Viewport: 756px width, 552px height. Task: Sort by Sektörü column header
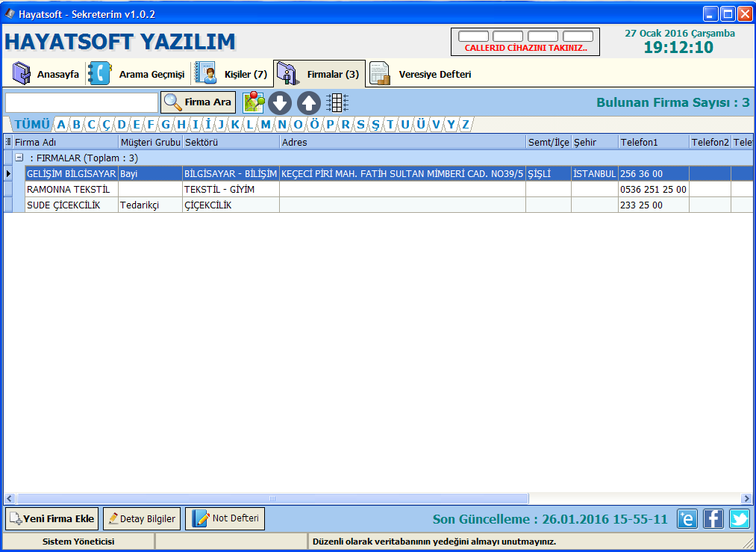(231, 142)
